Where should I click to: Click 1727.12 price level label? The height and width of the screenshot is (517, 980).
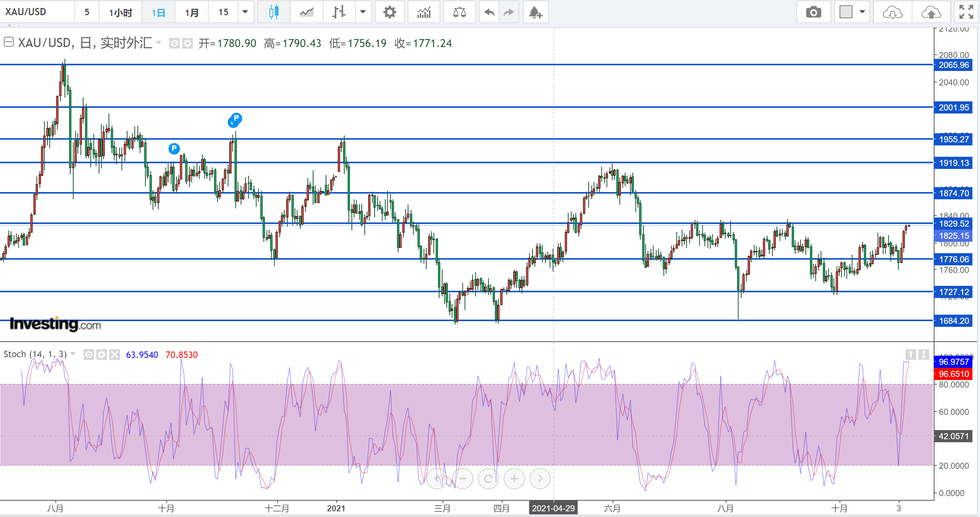(x=953, y=292)
